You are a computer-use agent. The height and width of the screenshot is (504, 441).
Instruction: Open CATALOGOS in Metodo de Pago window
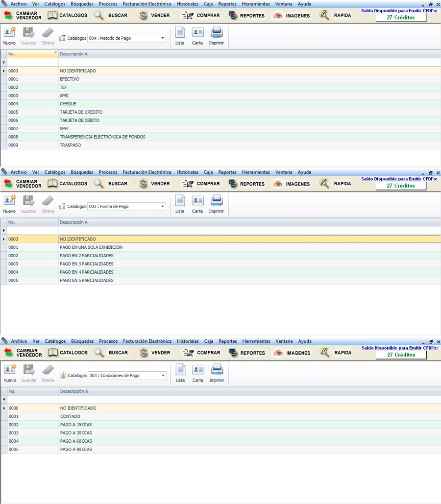68,15
